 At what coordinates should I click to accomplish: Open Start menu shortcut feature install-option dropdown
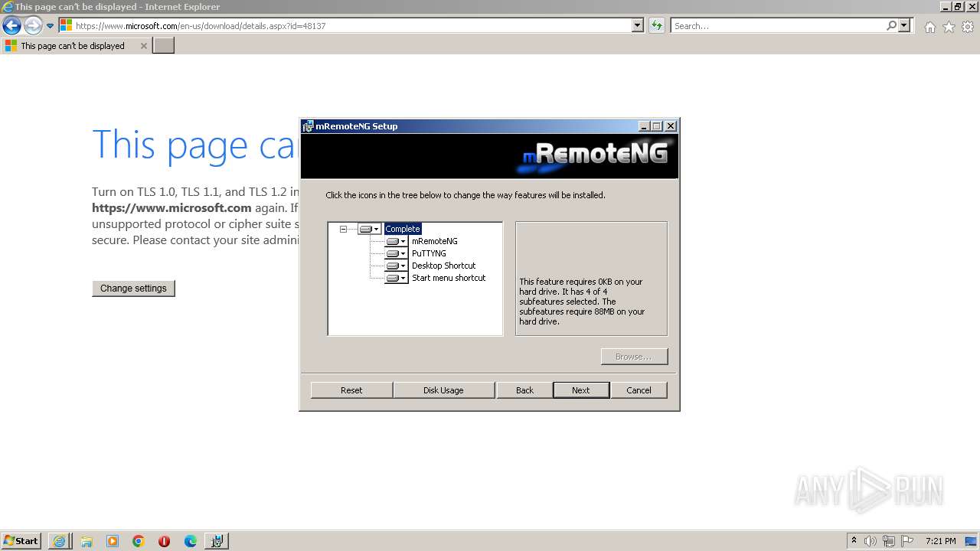(396, 278)
